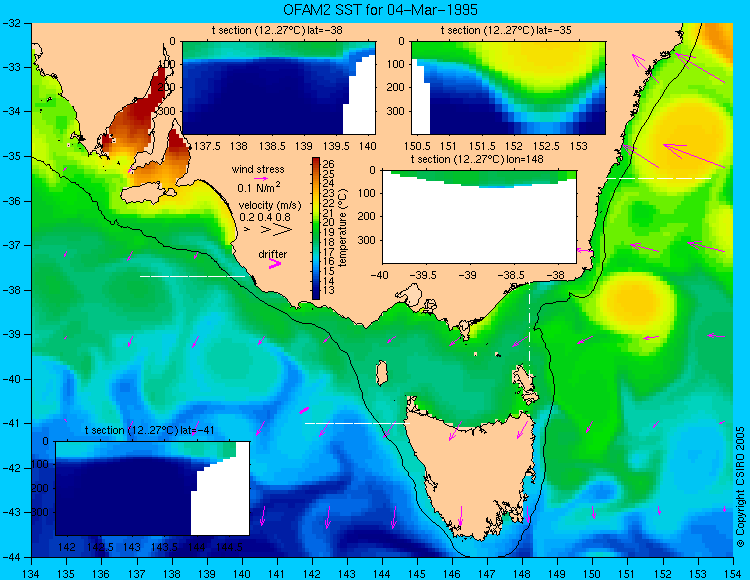Viewport: 750px width, 580px height.
Task: Click the lat=-41 temperature section inset plot
Action: click(152, 488)
